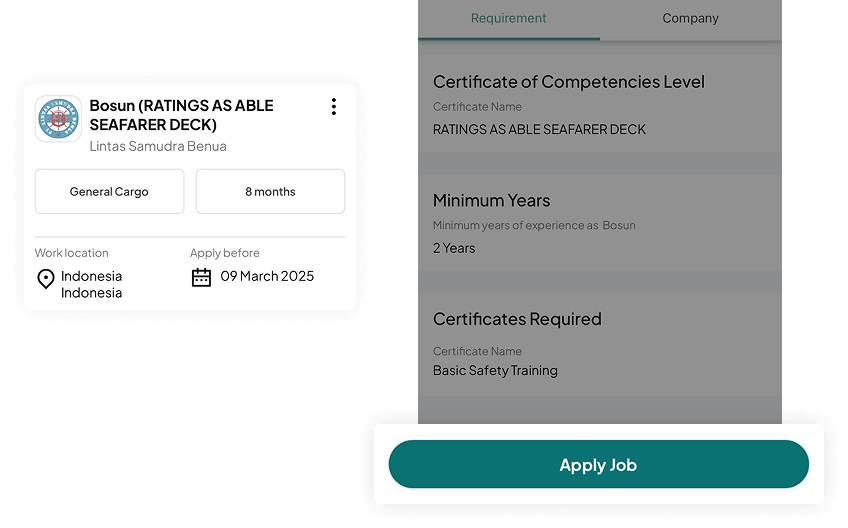
Task: Select the 8 months contract tag
Action: click(x=270, y=192)
